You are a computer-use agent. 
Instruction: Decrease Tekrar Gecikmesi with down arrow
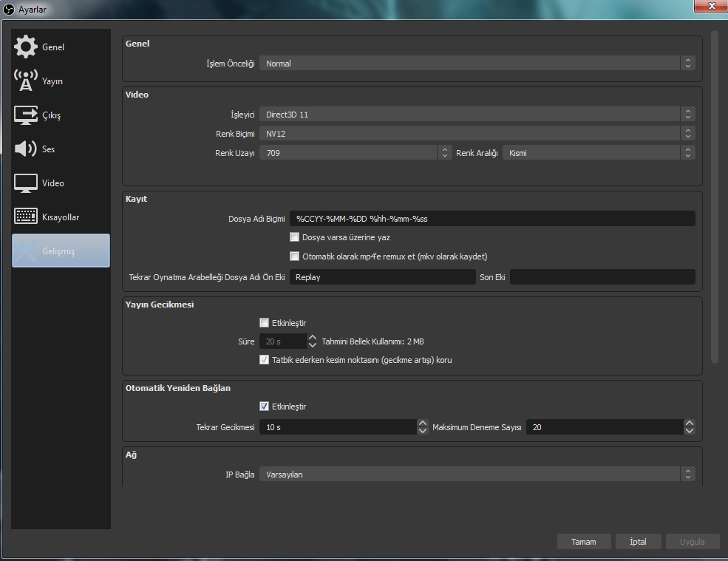coord(423,430)
